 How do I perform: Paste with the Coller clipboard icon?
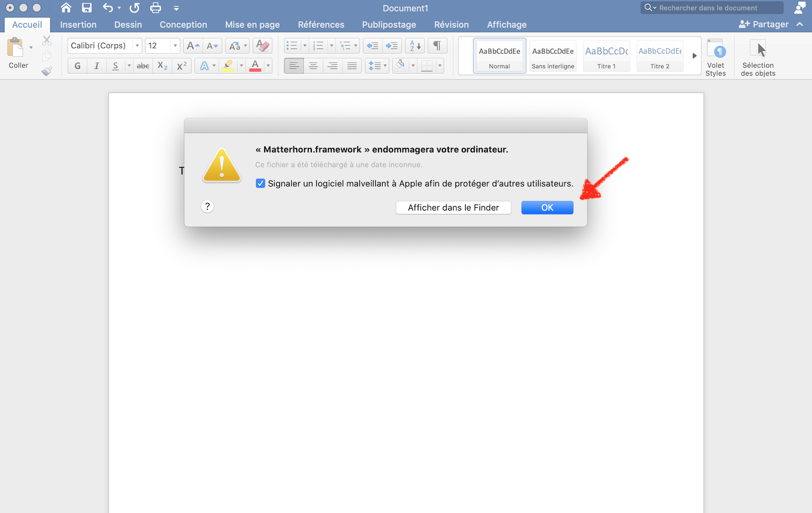tap(15, 48)
